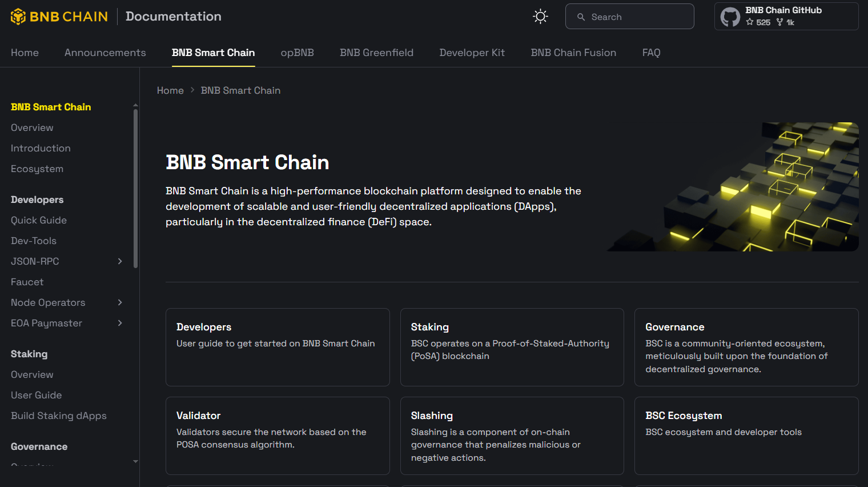Click the Governance sidebar section heading
This screenshot has height=487, width=868.
(39, 446)
